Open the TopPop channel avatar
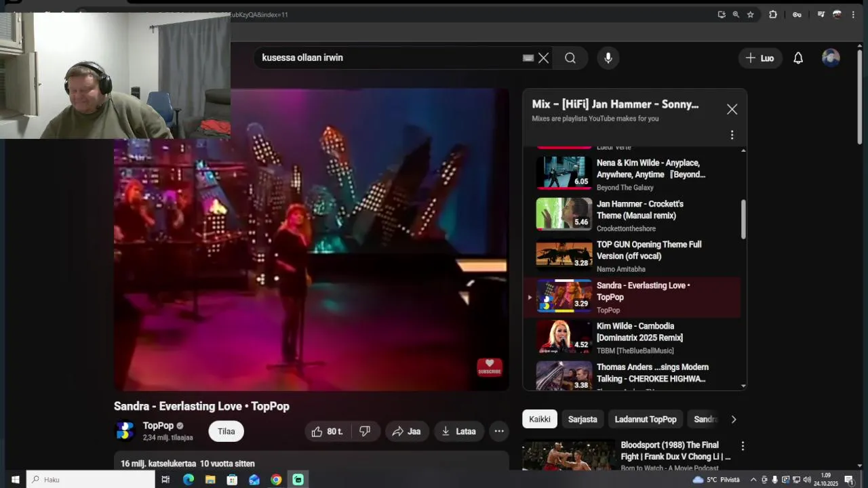The height and width of the screenshot is (488, 868). 125,431
